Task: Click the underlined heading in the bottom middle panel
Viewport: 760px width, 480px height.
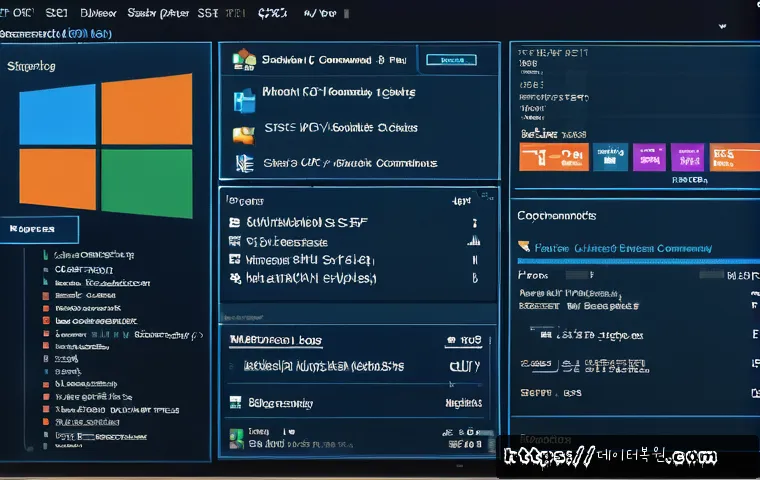Action: 275,340
